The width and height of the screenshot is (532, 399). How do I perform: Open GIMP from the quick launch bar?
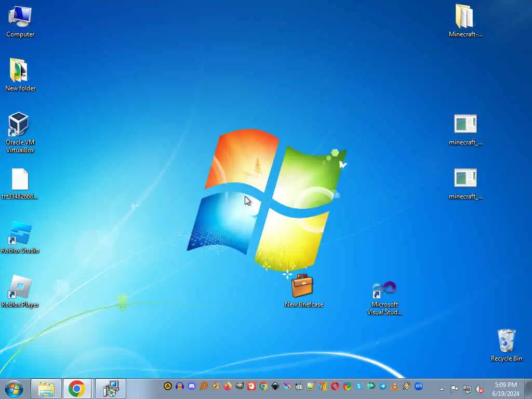240,386
